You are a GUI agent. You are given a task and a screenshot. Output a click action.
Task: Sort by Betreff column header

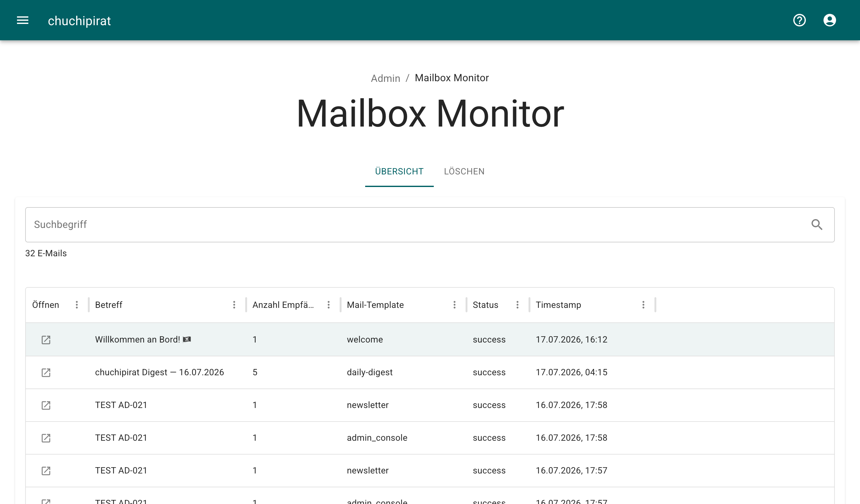tap(109, 305)
